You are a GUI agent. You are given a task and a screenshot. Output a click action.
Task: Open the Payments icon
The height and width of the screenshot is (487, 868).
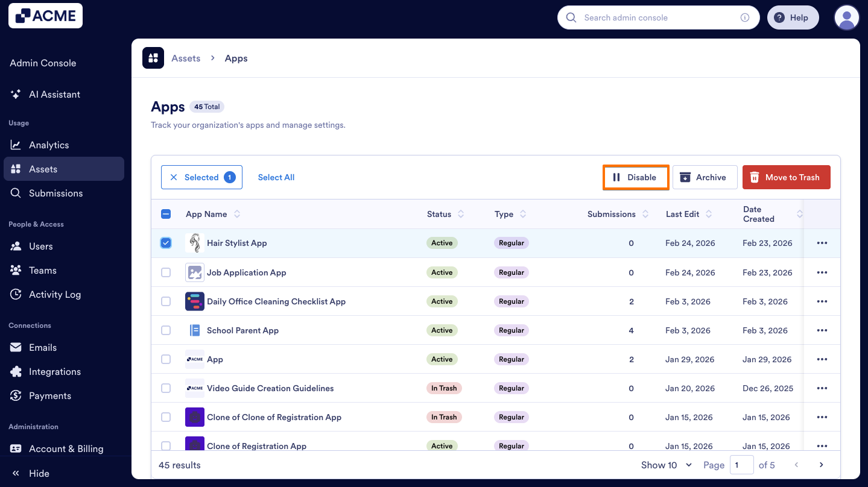14,395
